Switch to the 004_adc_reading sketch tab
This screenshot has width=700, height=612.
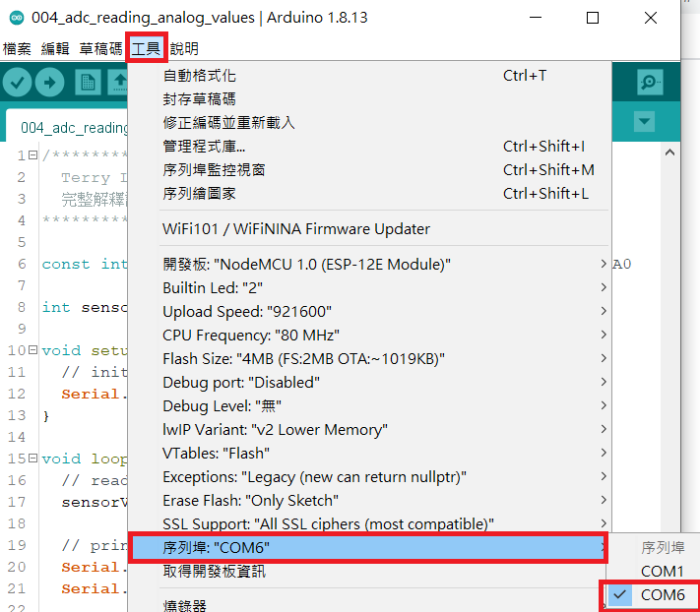pos(74,127)
